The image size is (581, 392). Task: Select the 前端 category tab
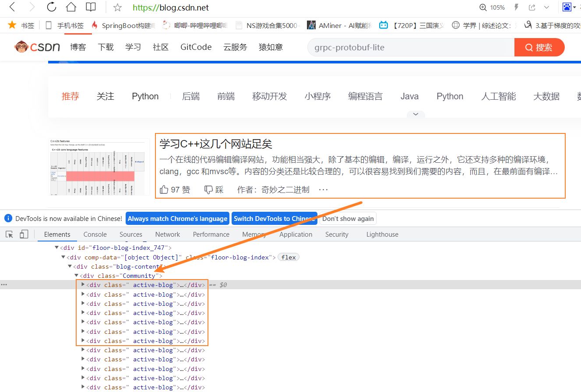point(226,96)
